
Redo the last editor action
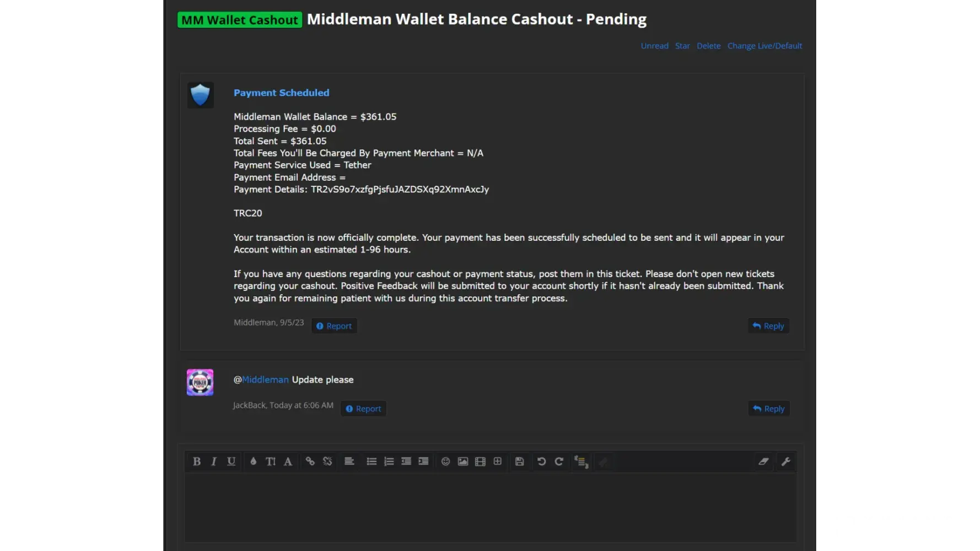[x=559, y=462]
